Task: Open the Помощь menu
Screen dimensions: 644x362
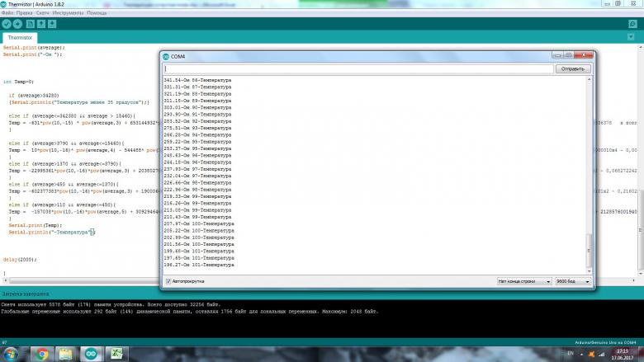Action: (97, 13)
